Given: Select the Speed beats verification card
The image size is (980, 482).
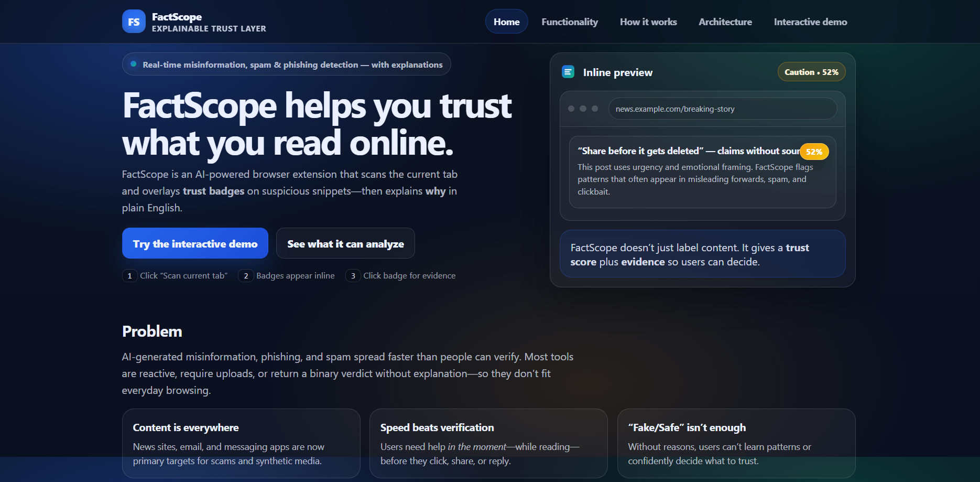Looking at the screenshot, I should [488, 443].
